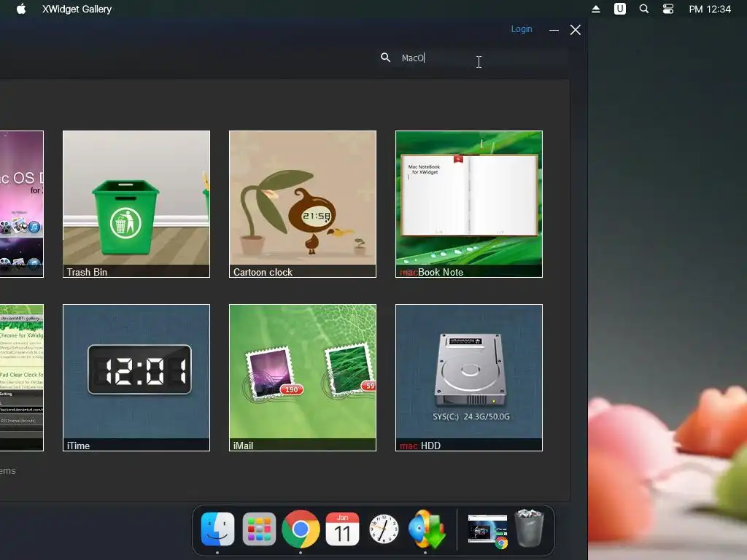Viewport: 747px width, 560px height.
Task: Open Launchpad from the dock
Action: click(x=259, y=529)
